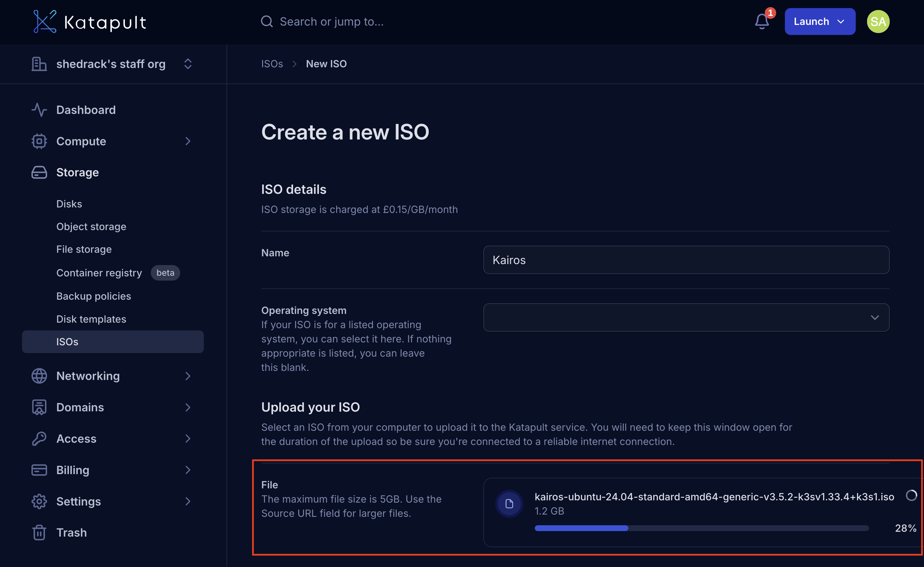Viewport: 924px width, 567px height.
Task: Click the ISOs breadcrumb link
Action: (272, 64)
